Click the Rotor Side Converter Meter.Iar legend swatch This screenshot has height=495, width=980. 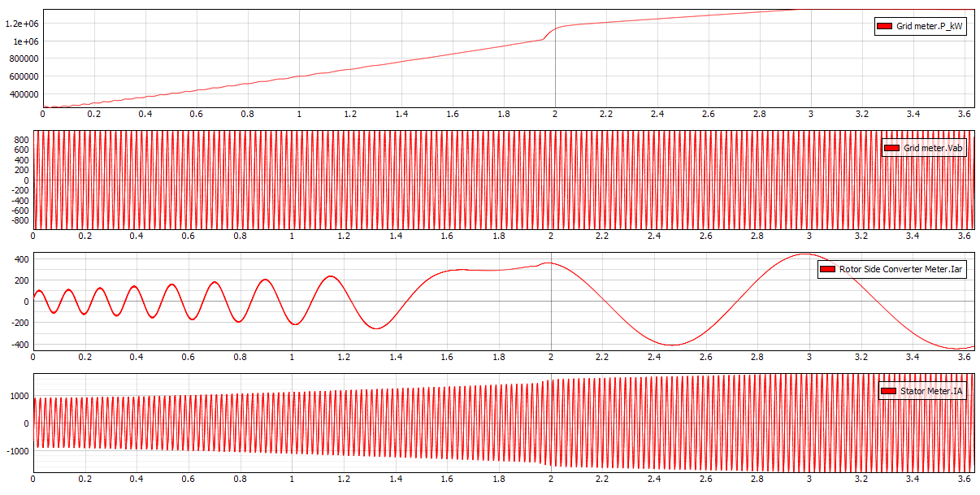[x=827, y=269]
